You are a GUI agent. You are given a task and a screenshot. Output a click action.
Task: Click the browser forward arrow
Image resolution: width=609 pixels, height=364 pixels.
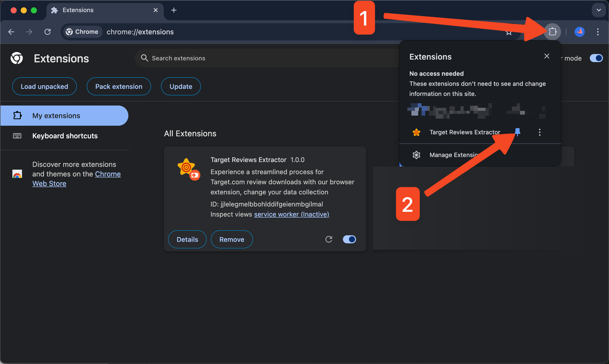(x=29, y=32)
